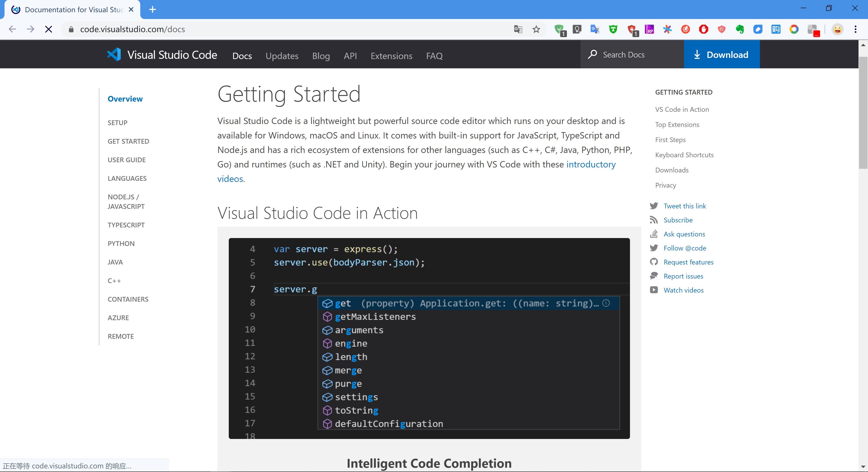Click the Search Docs field
868x472 pixels.
tap(632, 54)
